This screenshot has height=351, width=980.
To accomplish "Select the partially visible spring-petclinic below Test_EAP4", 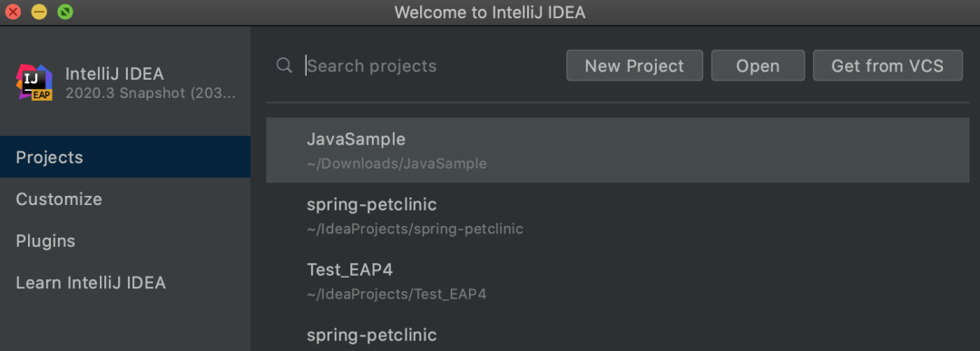I will point(618,334).
